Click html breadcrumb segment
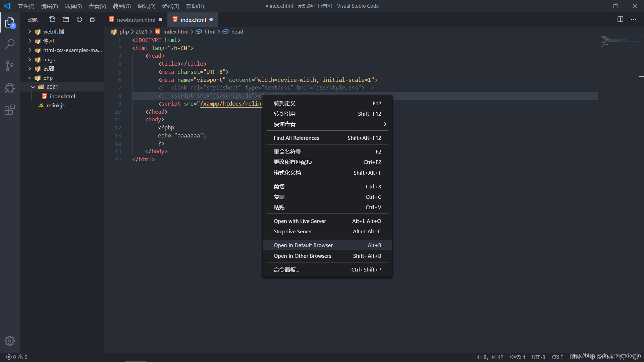Screen dimensions: 644x362 (x=210, y=32)
